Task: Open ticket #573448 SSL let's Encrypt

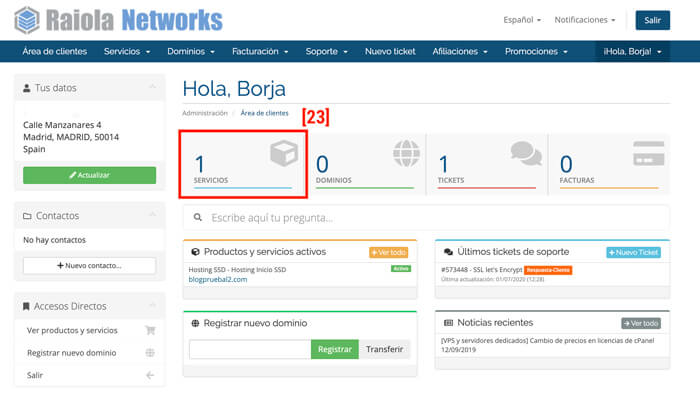Action: pyautogui.click(x=481, y=270)
